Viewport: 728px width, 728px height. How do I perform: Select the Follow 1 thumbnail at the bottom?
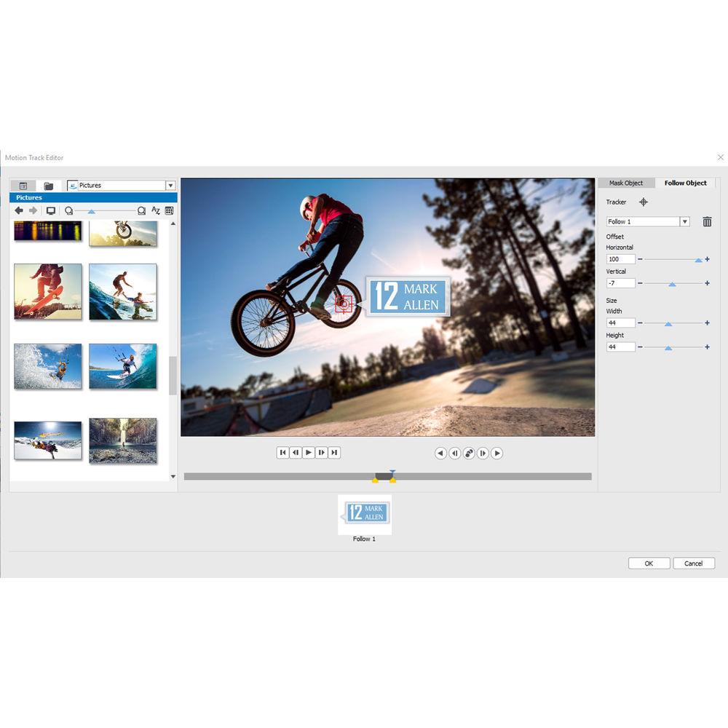pos(364,514)
